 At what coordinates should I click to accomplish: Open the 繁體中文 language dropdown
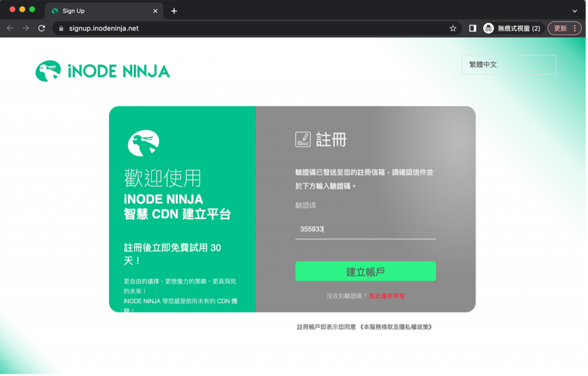click(509, 65)
